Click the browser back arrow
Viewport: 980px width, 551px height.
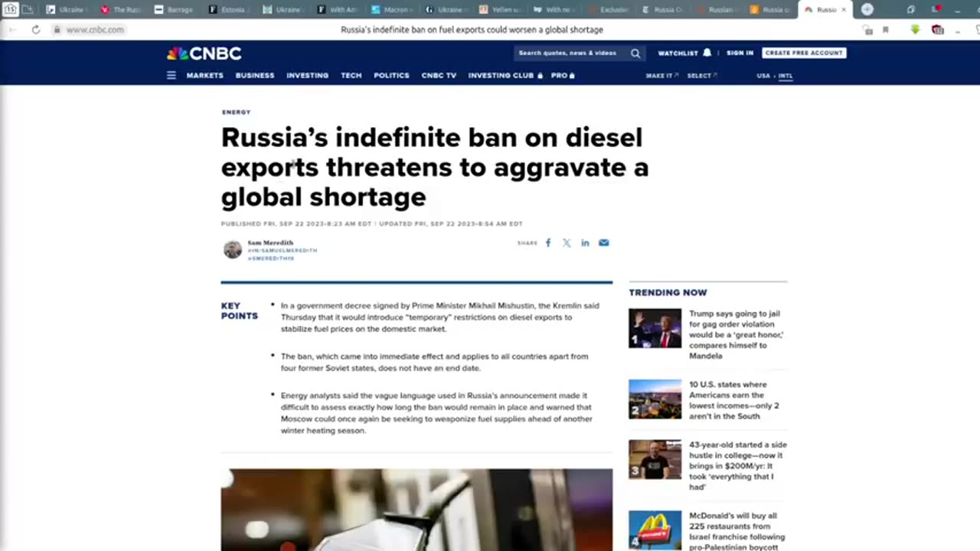tap(12, 30)
